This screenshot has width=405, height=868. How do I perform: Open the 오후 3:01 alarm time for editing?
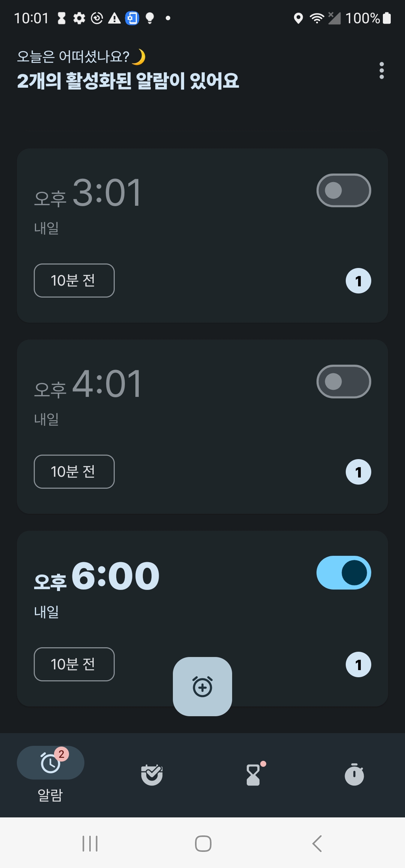pyautogui.click(x=88, y=193)
